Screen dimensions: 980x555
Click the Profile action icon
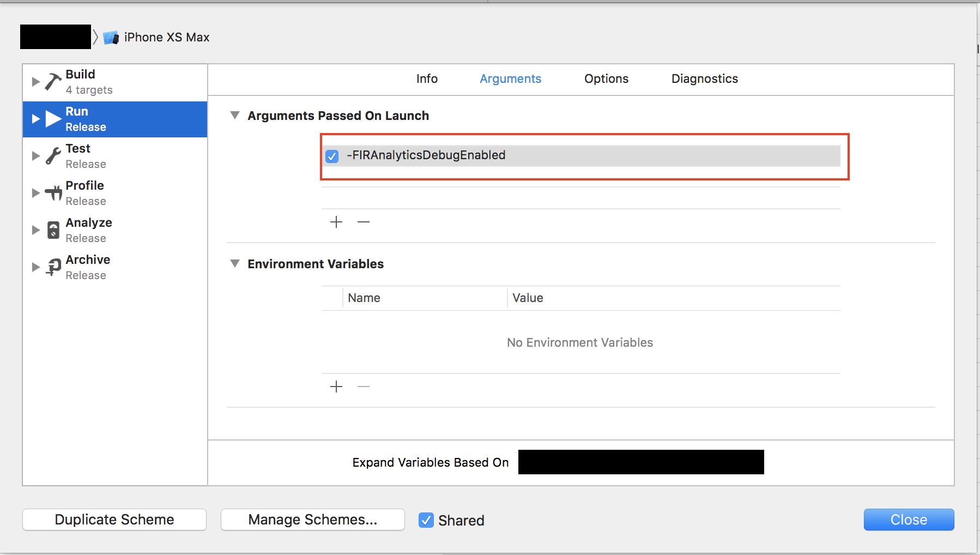(x=52, y=192)
